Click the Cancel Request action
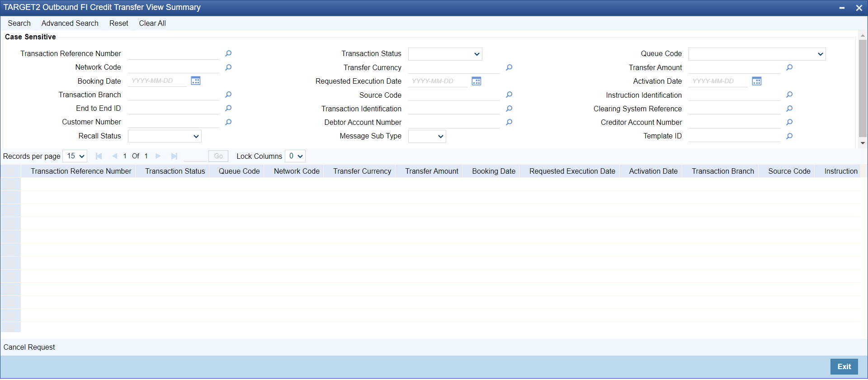This screenshot has height=380, width=868. [x=29, y=347]
